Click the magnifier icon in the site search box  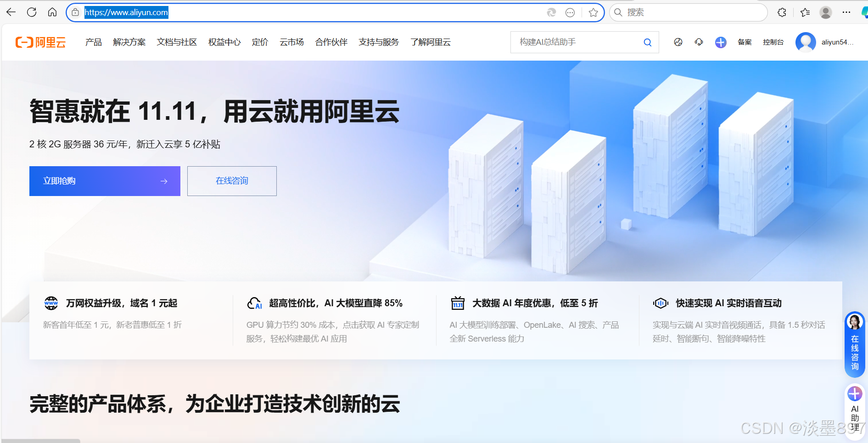[x=648, y=42]
